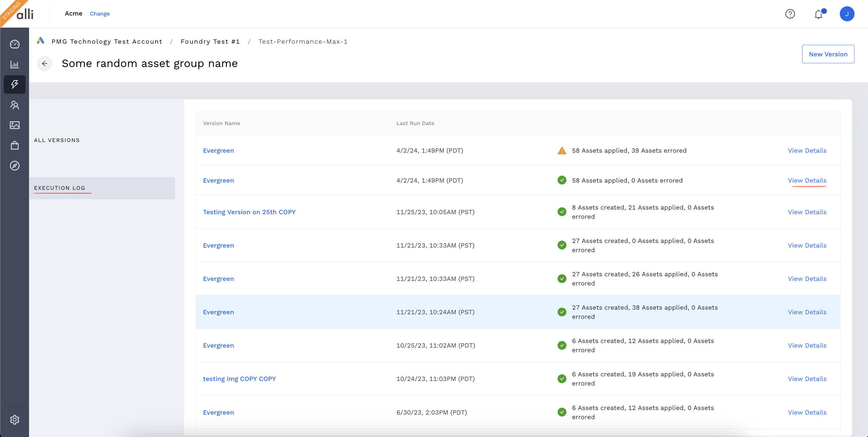This screenshot has height=437, width=868.
Task: Click the alli logo
Action: point(25,14)
